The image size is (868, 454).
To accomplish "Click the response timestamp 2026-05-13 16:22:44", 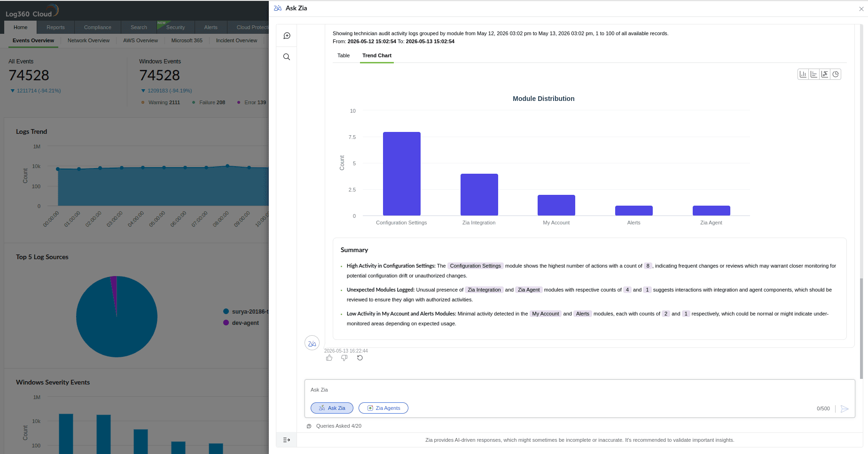I will pyautogui.click(x=346, y=351).
